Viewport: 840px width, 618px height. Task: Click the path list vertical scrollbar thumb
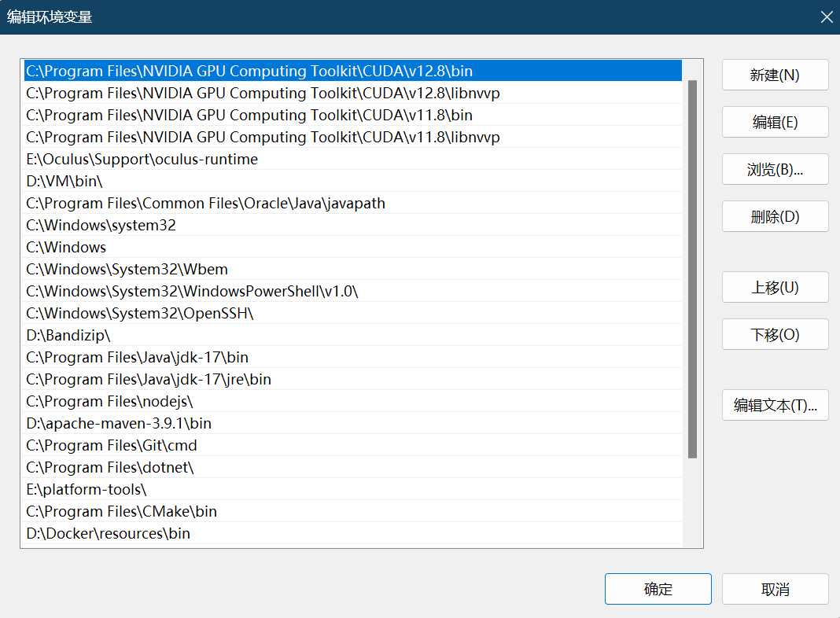pos(692,269)
